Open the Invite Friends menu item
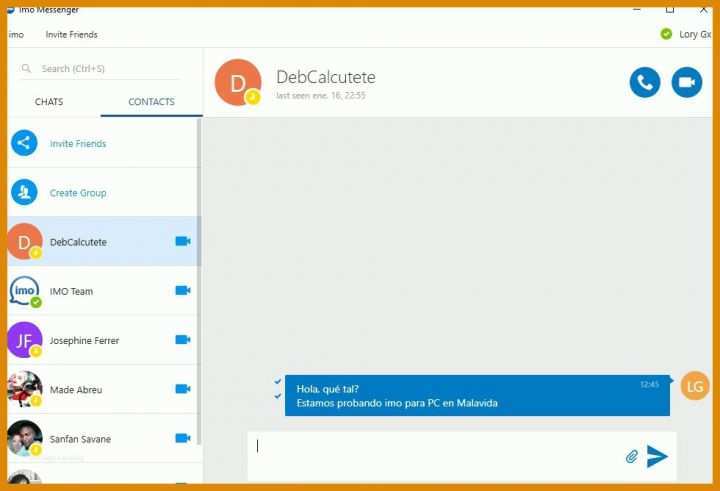Viewport: 720px width, 491px height. pyautogui.click(x=72, y=34)
